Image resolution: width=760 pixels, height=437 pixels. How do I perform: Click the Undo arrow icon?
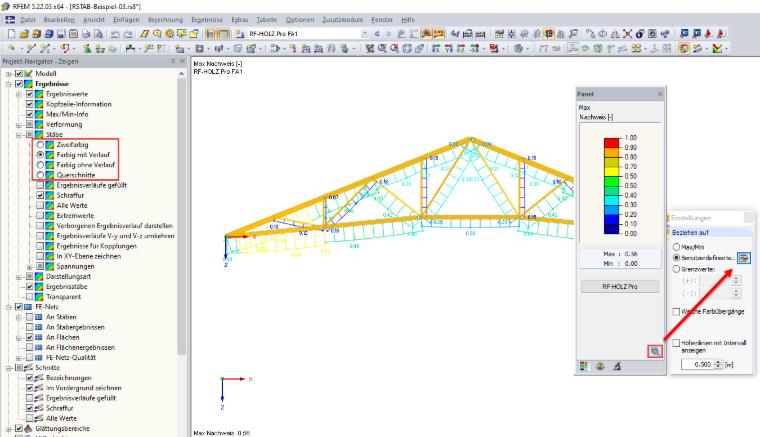click(x=115, y=34)
